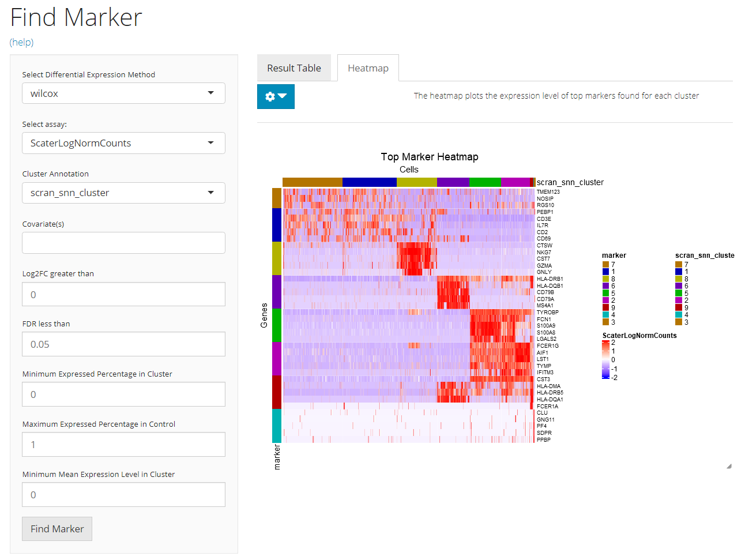
Task: Select the Minimum Expressed Percentage in Cluster input
Action: tap(123, 394)
